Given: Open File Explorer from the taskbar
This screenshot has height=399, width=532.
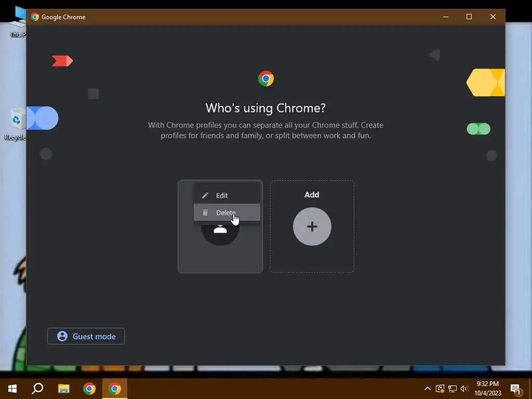Looking at the screenshot, I should pos(63,389).
